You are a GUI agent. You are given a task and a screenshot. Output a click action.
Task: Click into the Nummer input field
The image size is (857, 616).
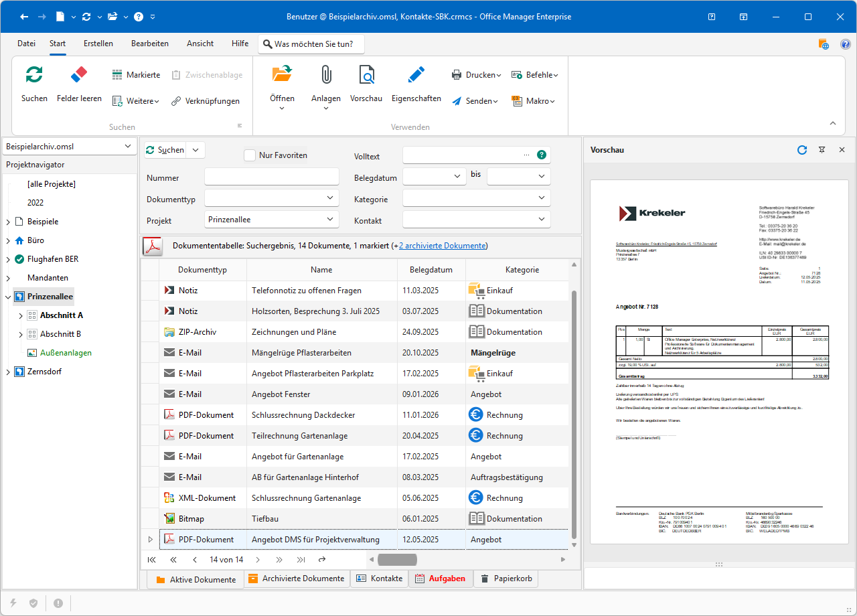click(x=272, y=177)
